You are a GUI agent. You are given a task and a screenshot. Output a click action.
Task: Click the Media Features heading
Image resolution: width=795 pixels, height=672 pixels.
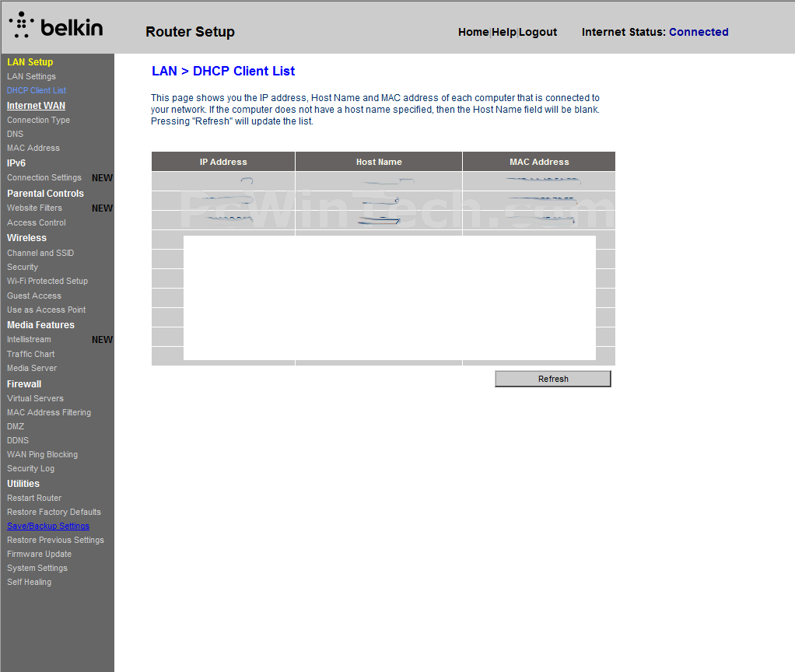(40, 325)
